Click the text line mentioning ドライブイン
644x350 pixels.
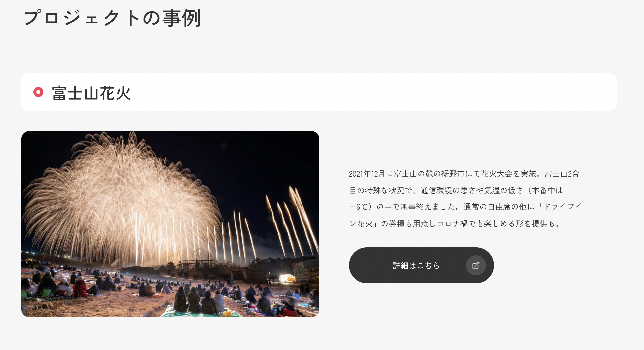[x=465, y=207]
